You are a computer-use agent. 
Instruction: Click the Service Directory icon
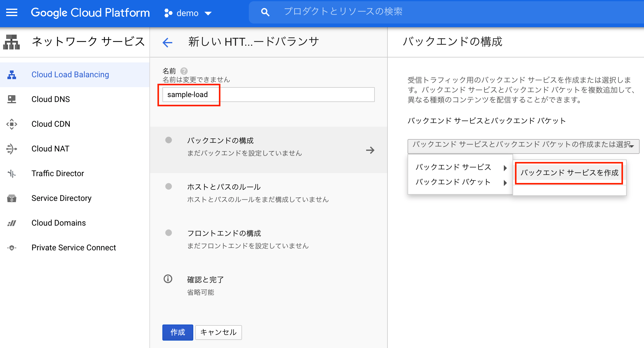pyautogui.click(x=12, y=198)
